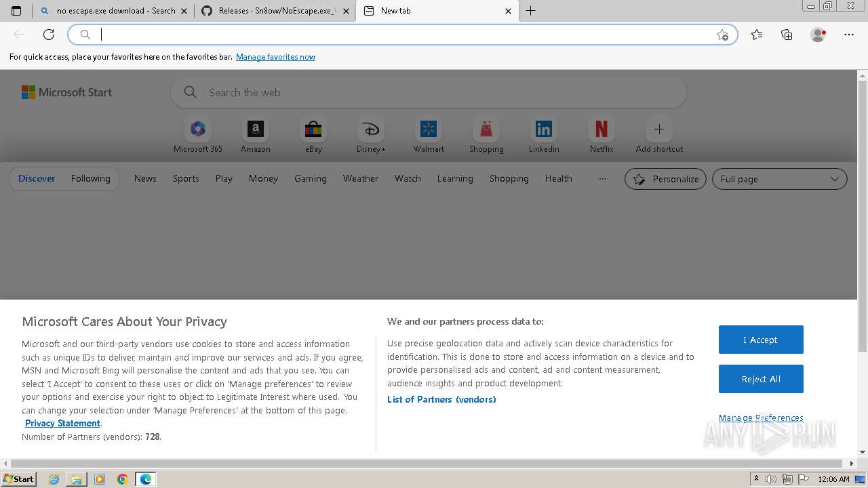Image resolution: width=868 pixels, height=488 pixels.
Task: Show hidden tray icons arrow
Action: click(x=757, y=479)
